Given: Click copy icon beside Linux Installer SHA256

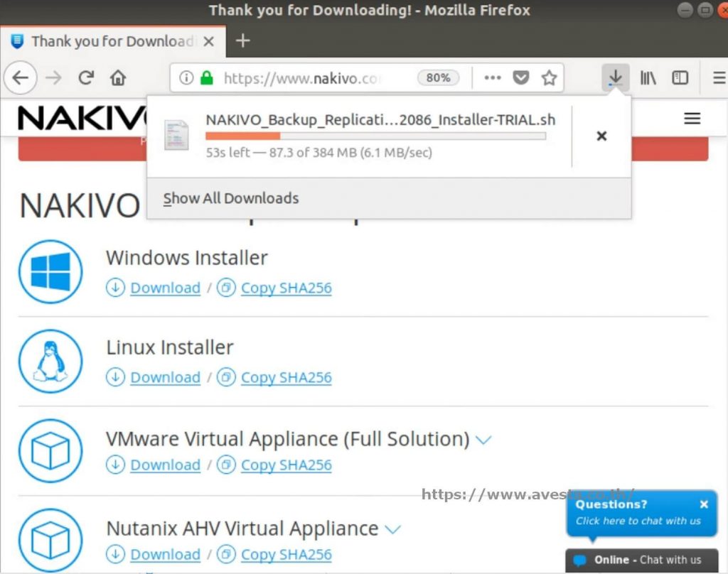Looking at the screenshot, I should click(x=226, y=377).
